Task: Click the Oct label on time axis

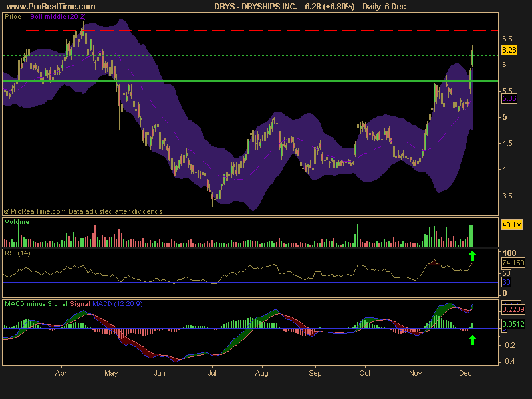Action: point(365,373)
